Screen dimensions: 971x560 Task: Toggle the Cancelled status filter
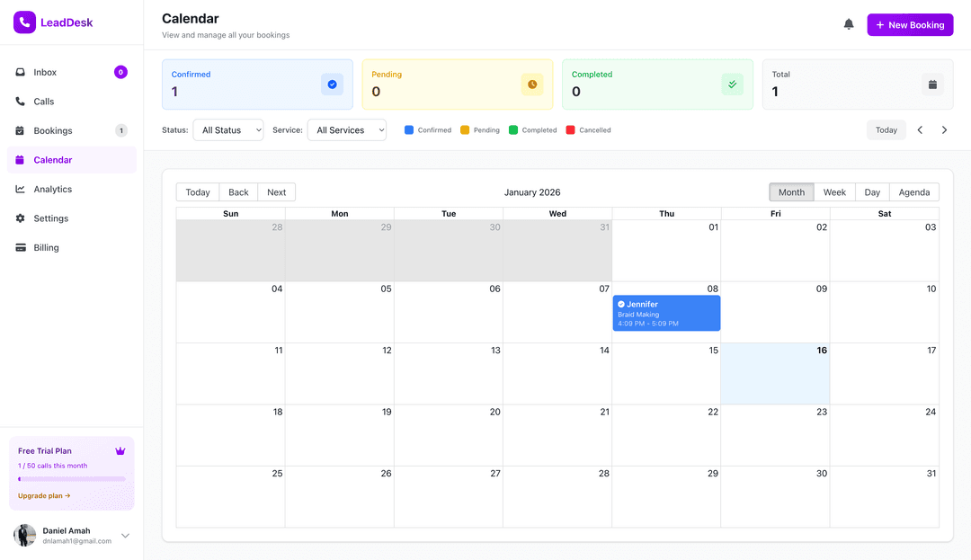pyautogui.click(x=588, y=129)
